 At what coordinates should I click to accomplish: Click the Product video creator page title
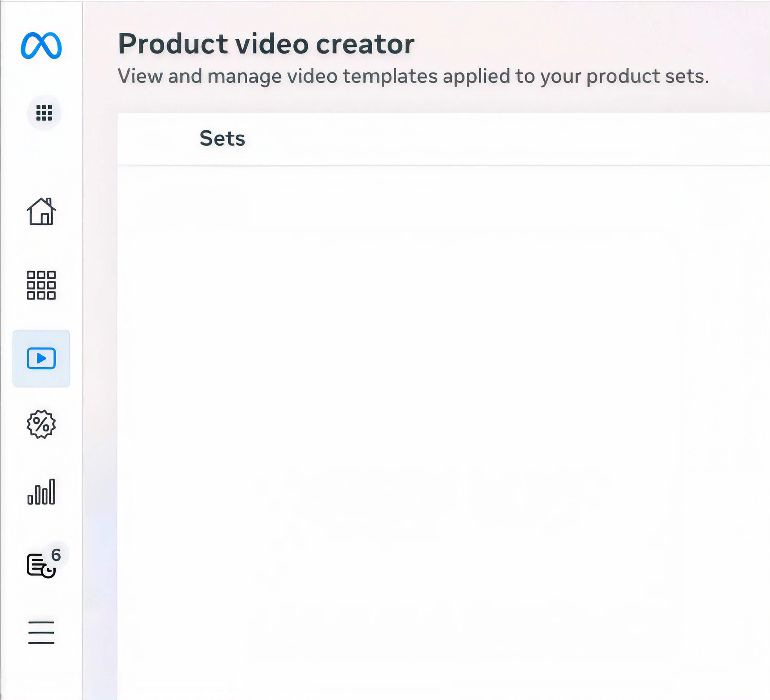266,44
